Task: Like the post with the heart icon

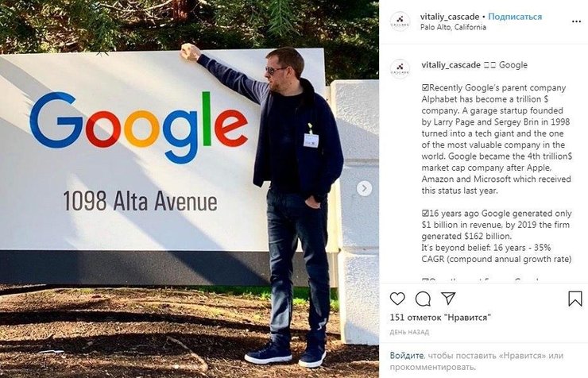Action: (x=397, y=299)
